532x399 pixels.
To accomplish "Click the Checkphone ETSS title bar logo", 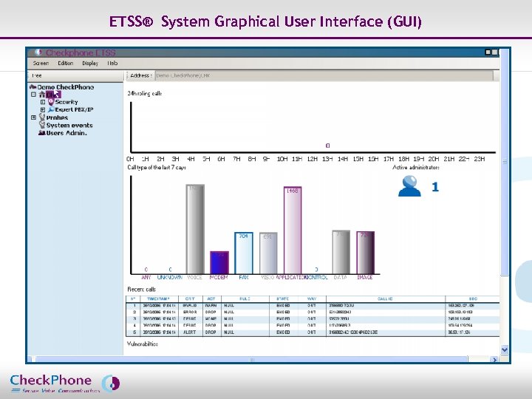I will coord(38,52).
